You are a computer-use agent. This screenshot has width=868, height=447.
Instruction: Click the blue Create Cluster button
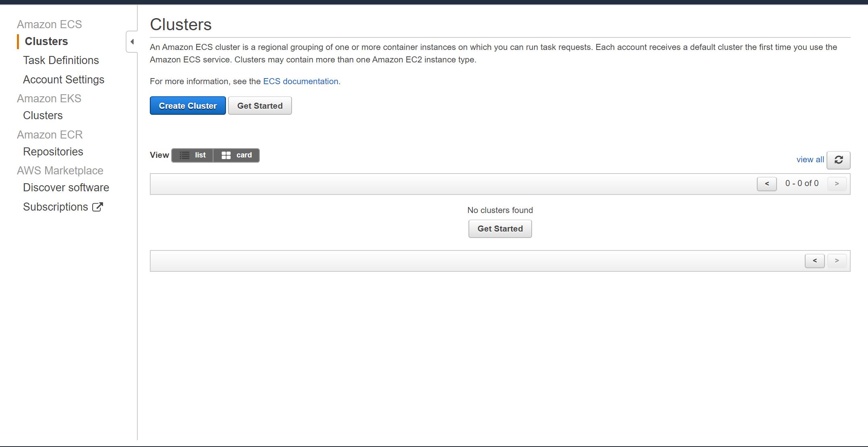click(188, 106)
